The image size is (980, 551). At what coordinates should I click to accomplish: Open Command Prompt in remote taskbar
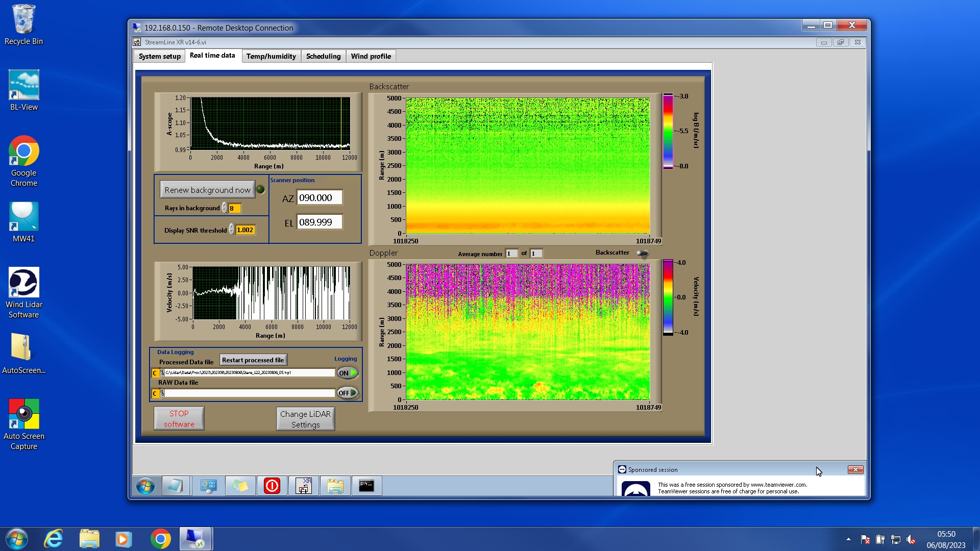(366, 486)
